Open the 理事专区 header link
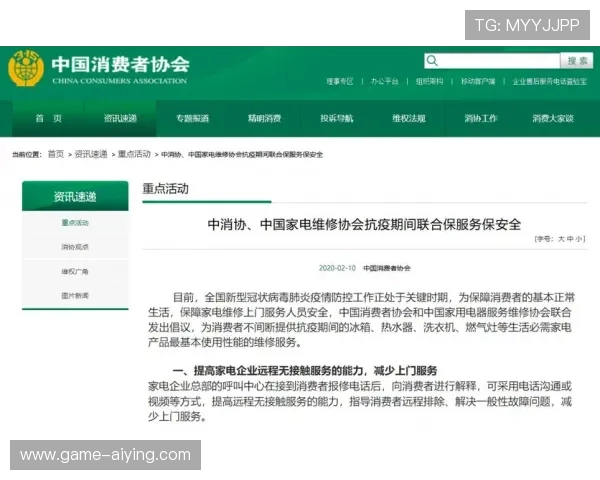Viewport: 600px width, 480px height. [x=339, y=82]
